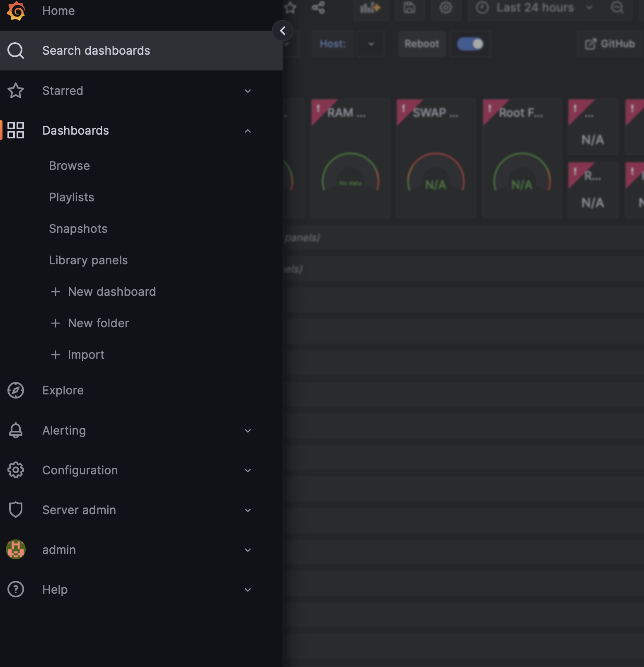Click the RAM gauge panel

click(350, 158)
